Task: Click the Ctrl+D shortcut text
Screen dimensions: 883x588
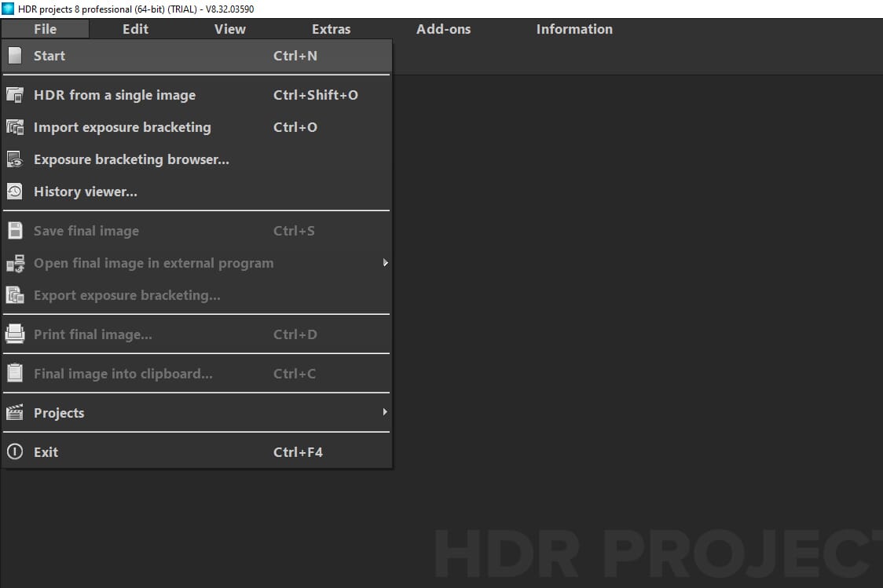Action: [295, 334]
